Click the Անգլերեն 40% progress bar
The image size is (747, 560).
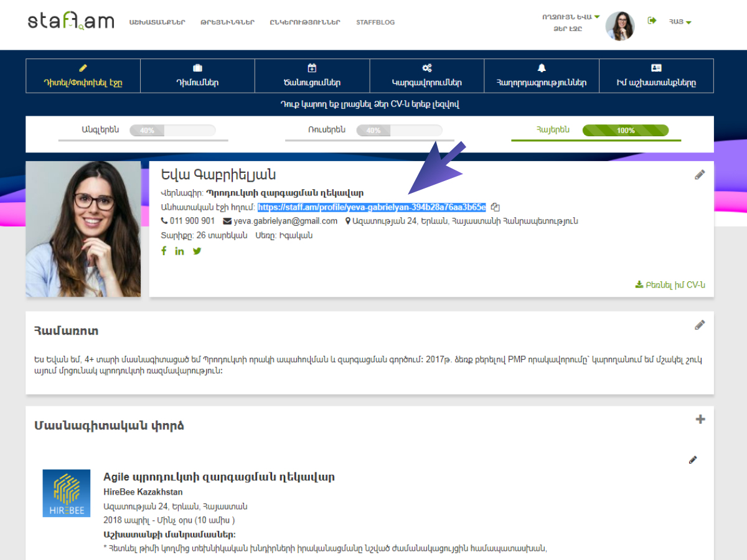(x=172, y=131)
